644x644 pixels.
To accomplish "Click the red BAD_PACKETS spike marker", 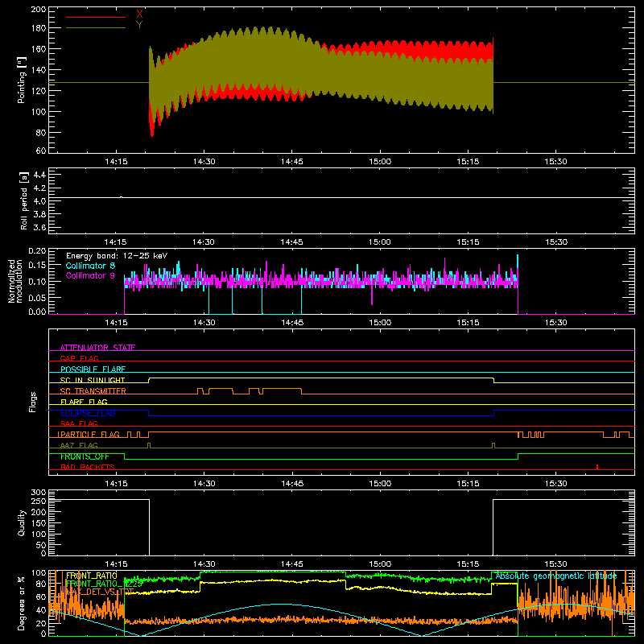I will pos(597,467).
